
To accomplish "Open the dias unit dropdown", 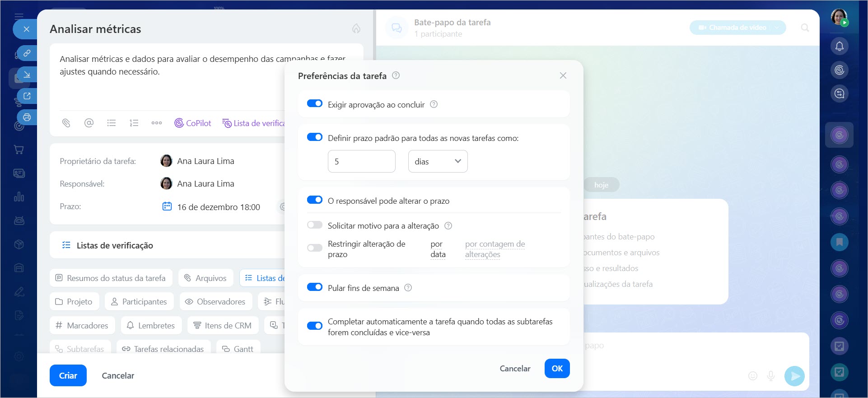I will pyautogui.click(x=438, y=161).
